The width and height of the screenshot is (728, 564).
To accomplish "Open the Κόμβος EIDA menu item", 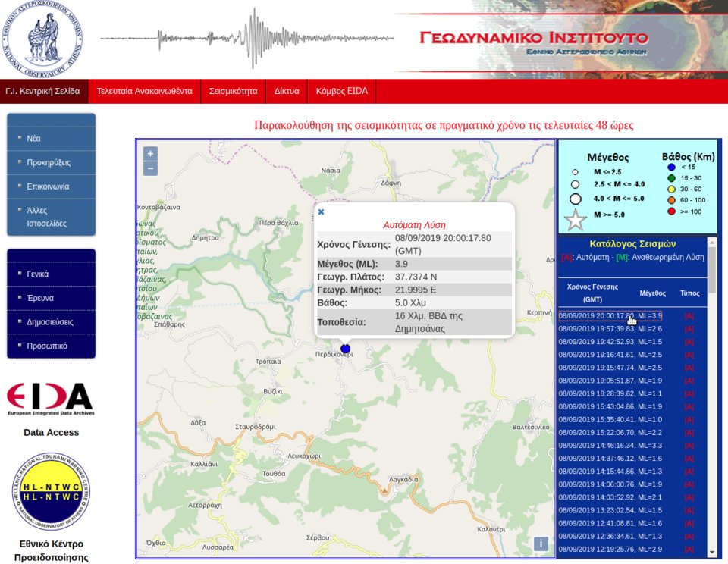I will click(x=341, y=90).
